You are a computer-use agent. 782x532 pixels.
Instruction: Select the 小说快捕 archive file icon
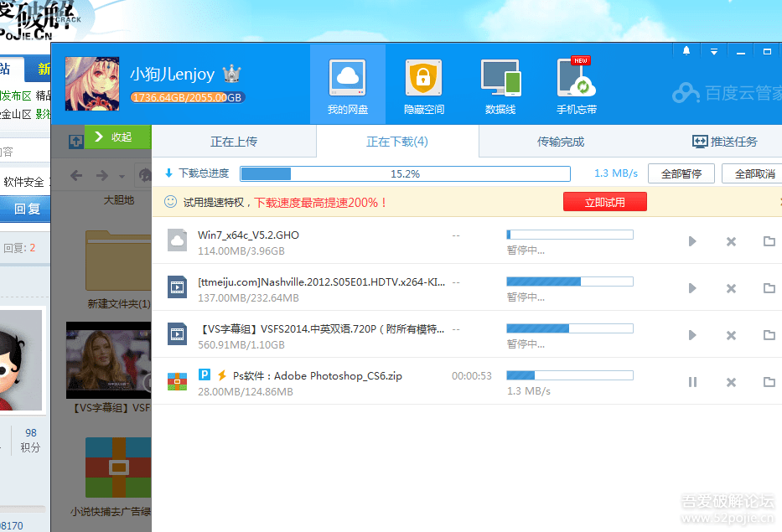click(118, 467)
